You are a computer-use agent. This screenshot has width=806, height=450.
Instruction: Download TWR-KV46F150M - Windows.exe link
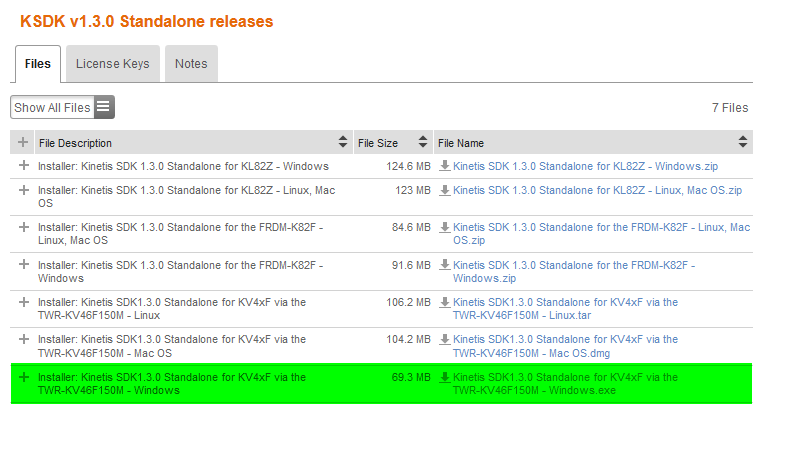coord(565,384)
